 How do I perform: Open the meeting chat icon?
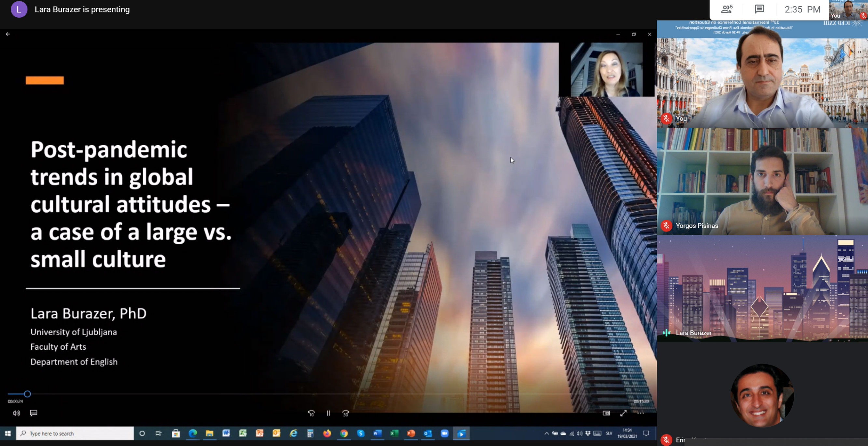759,9
